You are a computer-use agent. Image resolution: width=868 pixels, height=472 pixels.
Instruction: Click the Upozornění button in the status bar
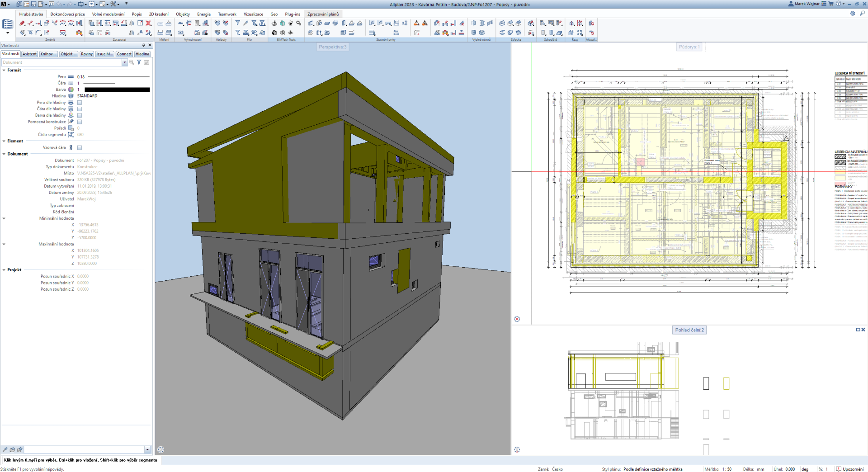coord(850,469)
